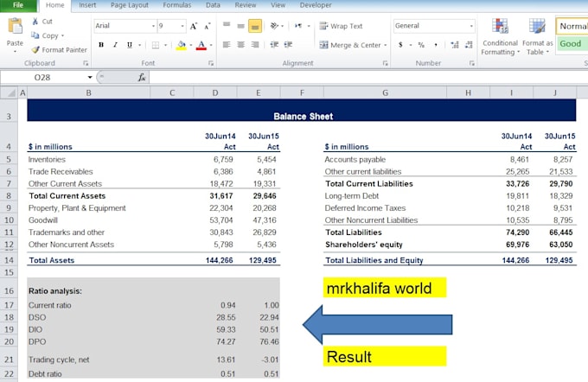Click the Orientation text-angle icon

tap(274, 26)
